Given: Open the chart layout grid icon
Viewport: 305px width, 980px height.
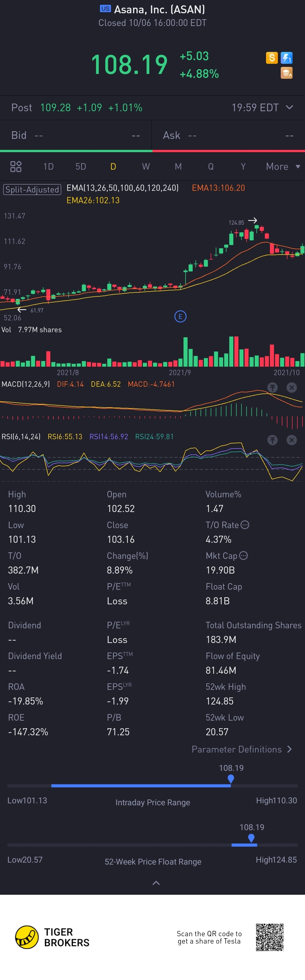Looking at the screenshot, I should [x=16, y=167].
